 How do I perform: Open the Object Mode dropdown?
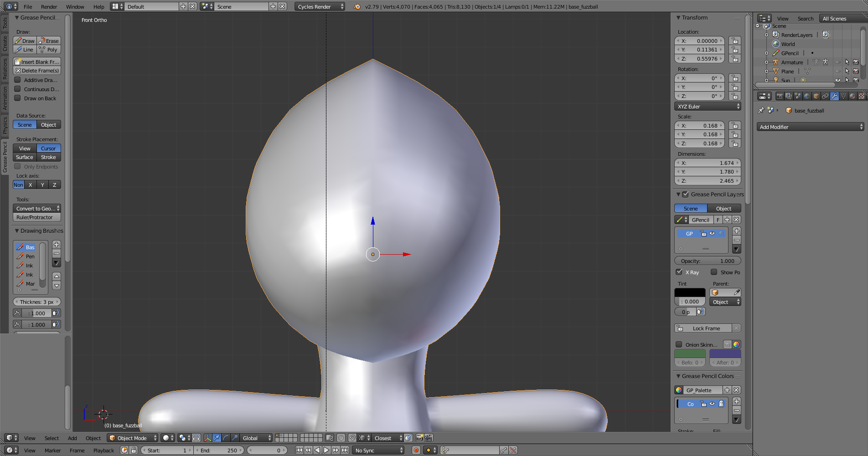coord(132,438)
